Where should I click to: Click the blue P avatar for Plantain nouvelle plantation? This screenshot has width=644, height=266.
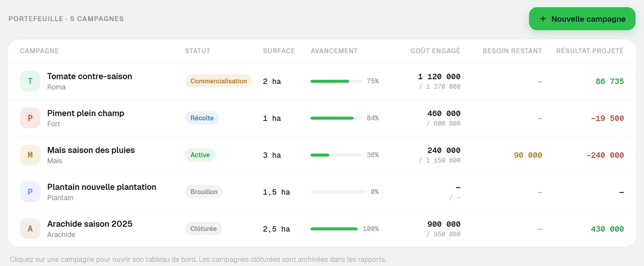[30, 192]
